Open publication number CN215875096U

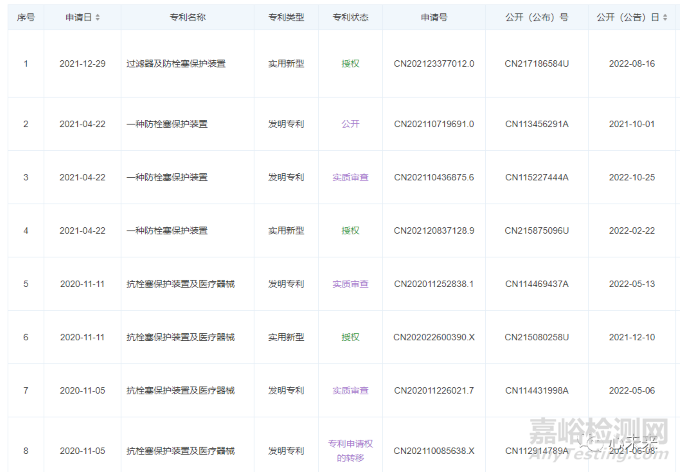[x=536, y=231]
